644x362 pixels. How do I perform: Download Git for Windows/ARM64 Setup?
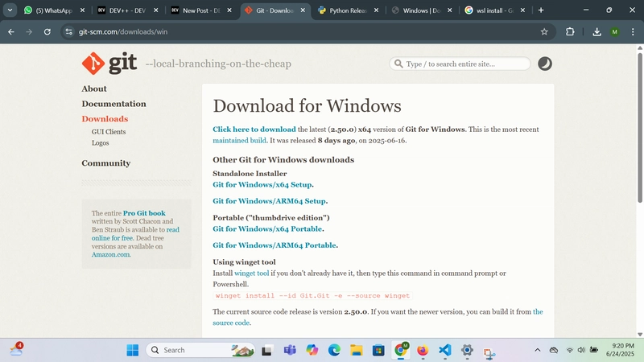click(x=269, y=201)
